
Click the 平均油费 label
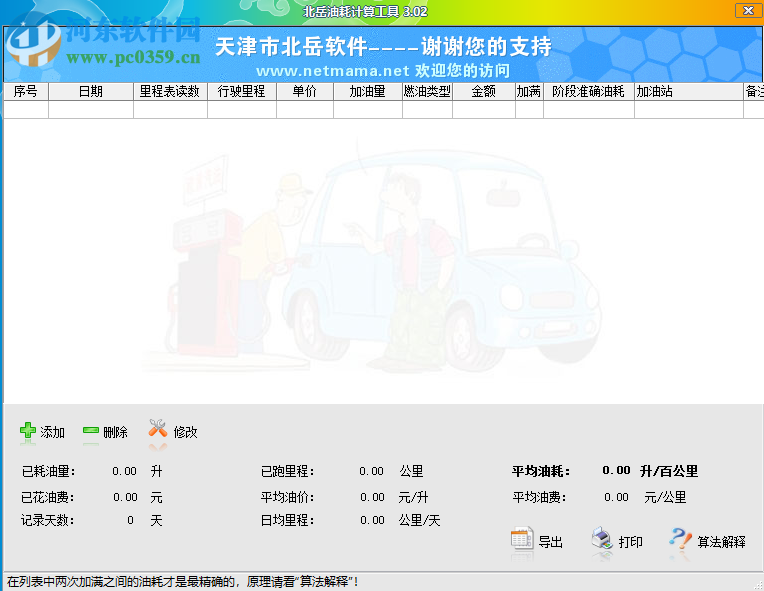coord(539,497)
